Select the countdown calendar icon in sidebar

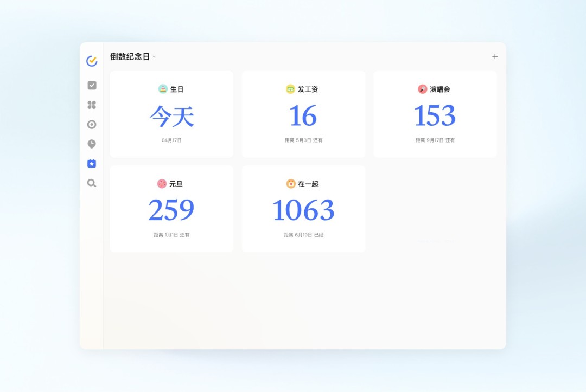[x=91, y=163]
